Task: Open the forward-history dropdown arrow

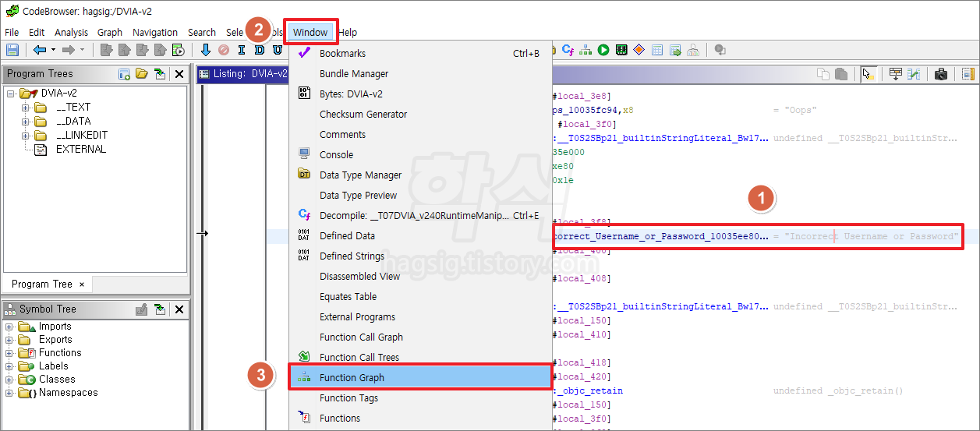Action: pos(82,50)
